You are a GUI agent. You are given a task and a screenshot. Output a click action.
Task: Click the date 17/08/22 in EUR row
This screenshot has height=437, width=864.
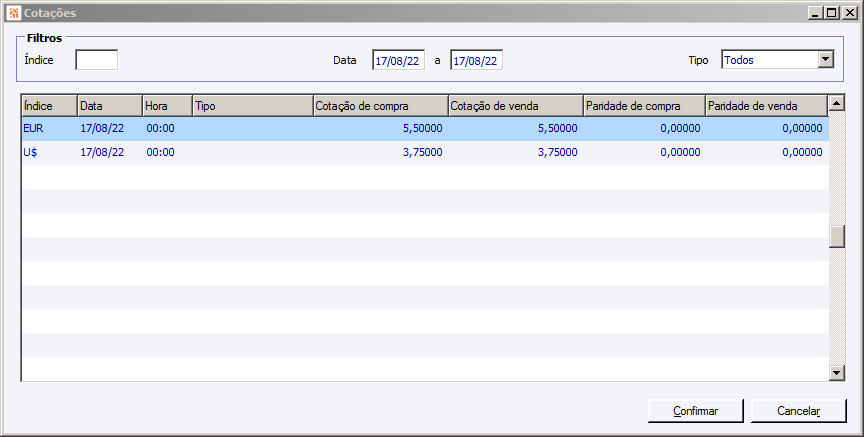coord(102,128)
